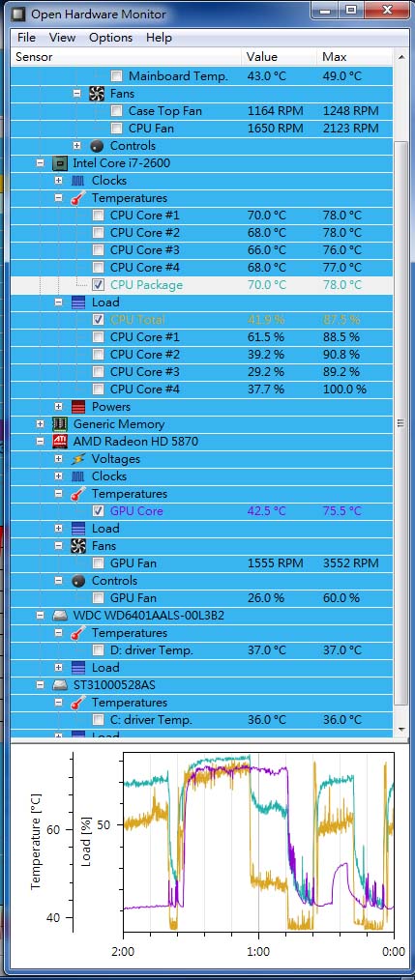The image size is (415, 980).
Task: Click the lightning Voltages icon under Radeon
Action: (x=78, y=459)
